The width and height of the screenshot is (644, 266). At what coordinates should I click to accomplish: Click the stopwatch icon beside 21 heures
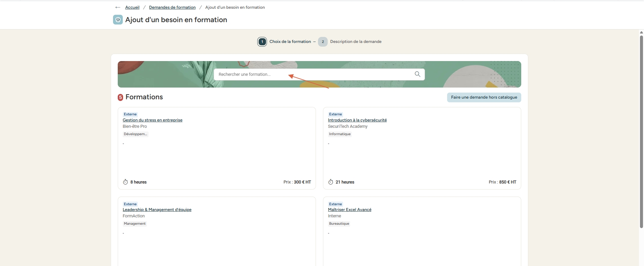point(331,182)
